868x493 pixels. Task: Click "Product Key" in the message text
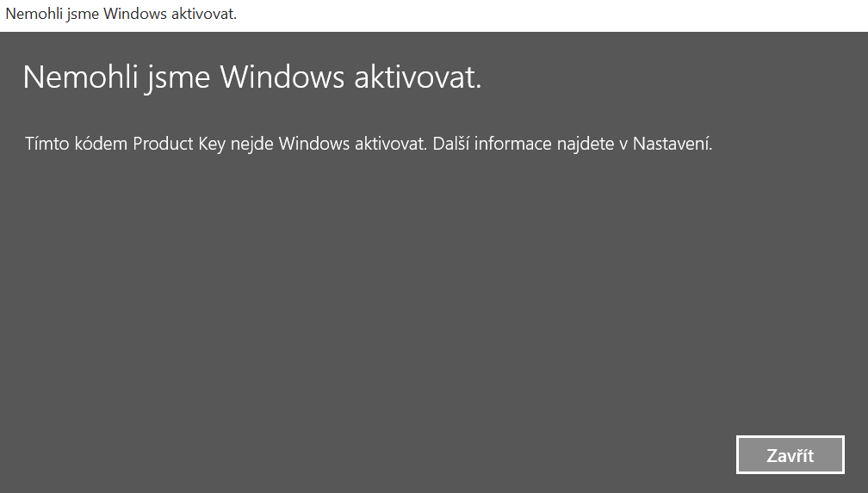179,144
